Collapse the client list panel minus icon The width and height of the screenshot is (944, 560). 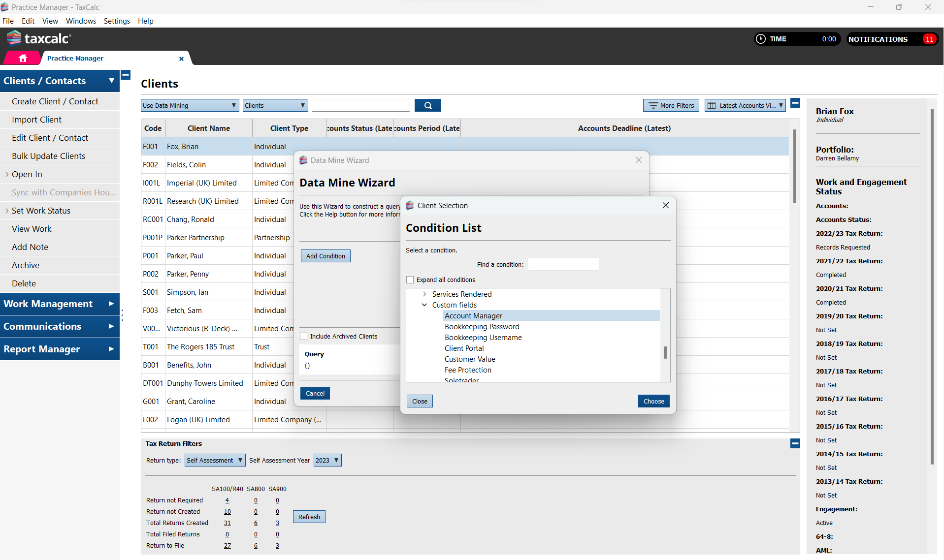click(x=795, y=103)
